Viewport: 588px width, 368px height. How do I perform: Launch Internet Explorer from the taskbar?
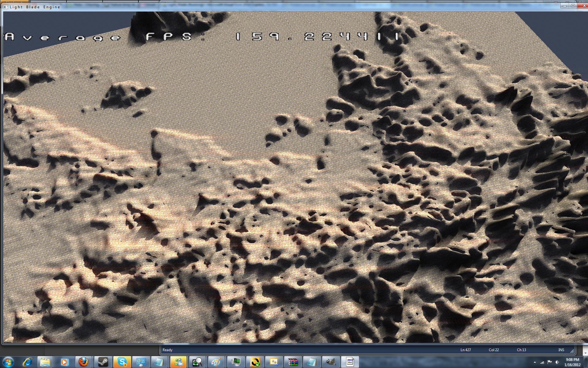pyautogui.click(x=27, y=362)
